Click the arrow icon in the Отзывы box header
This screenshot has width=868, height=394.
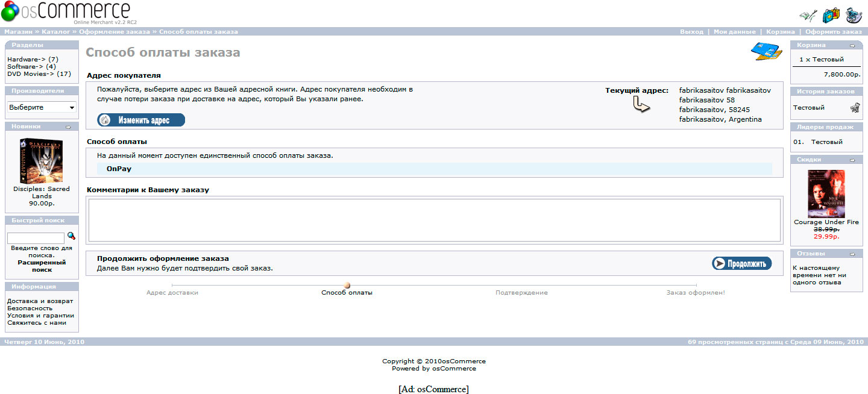click(852, 254)
